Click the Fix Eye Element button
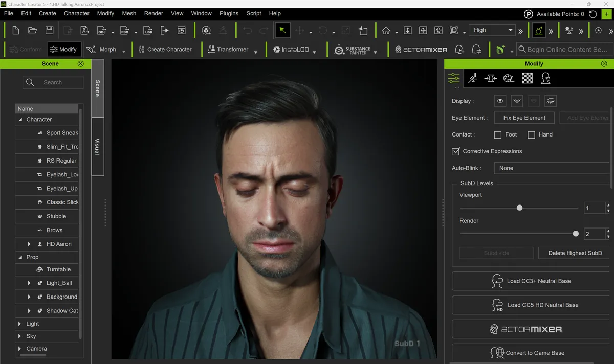 click(x=524, y=118)
